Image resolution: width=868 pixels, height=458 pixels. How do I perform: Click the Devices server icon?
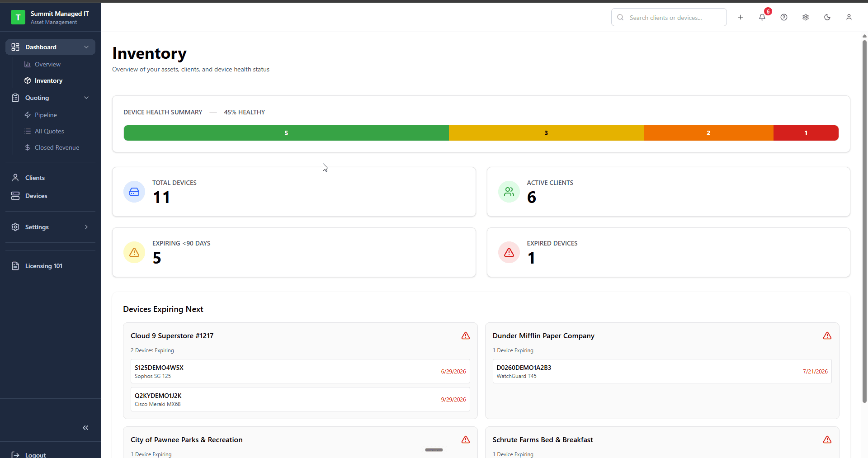click(x=15, y=196)
